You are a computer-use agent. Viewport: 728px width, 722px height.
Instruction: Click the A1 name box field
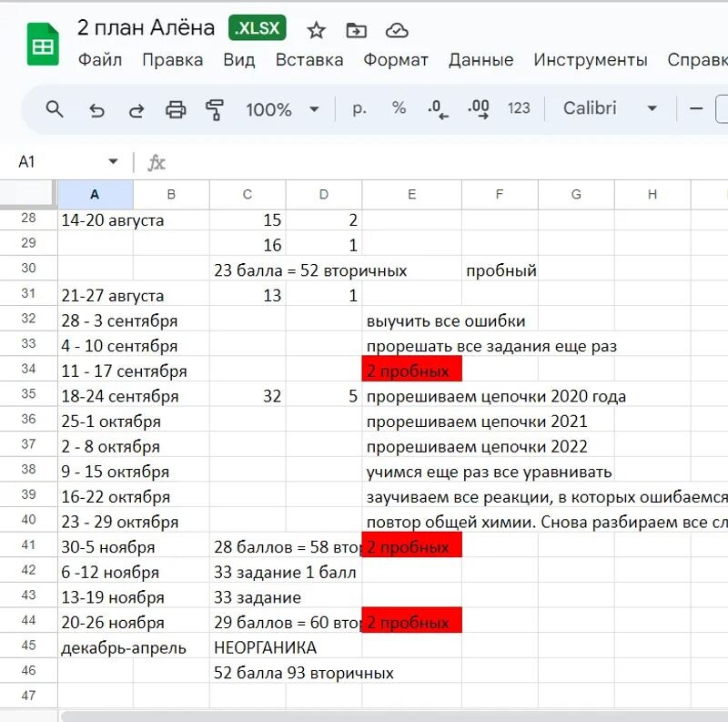click(59, 161)
